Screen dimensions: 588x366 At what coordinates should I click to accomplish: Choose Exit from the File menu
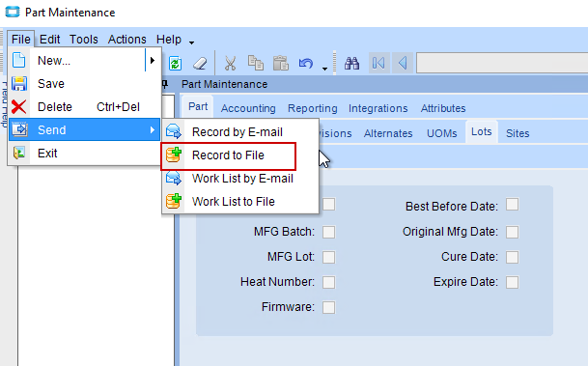tap(85, 153)
